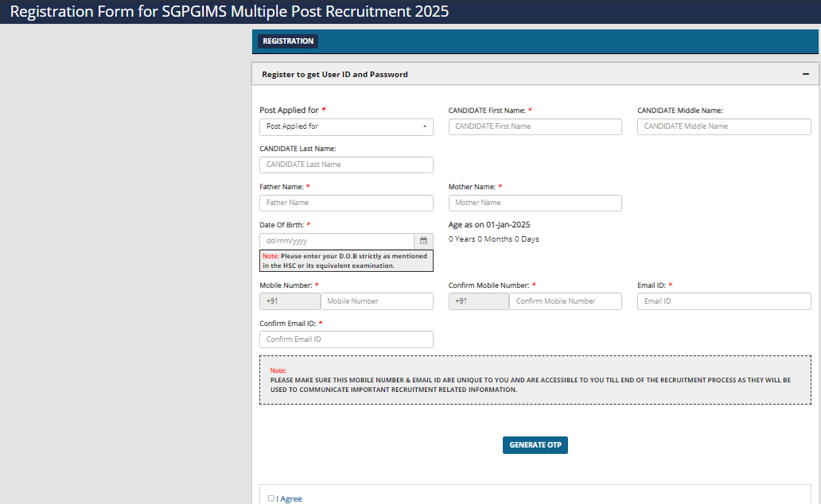Open the Date of Birth calendar picker icon
Image resolution: width=821 pixels, height=504 pixels.
(423, 241)
